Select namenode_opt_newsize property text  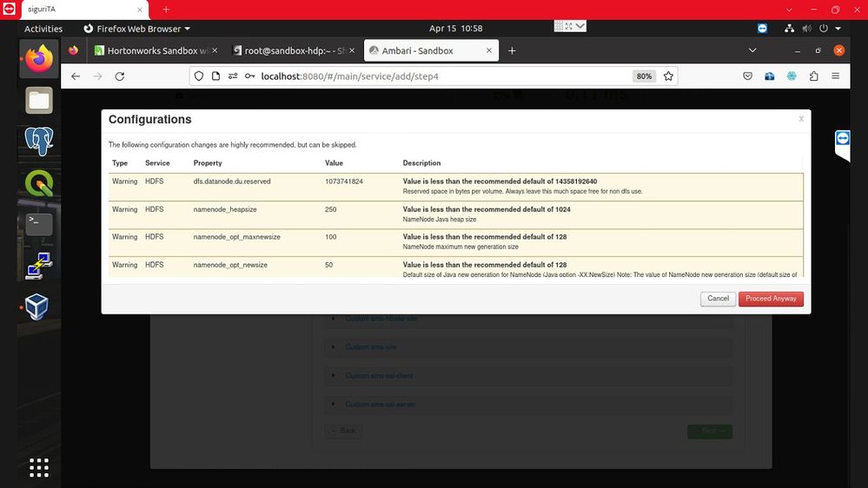[x=230, y=265]
